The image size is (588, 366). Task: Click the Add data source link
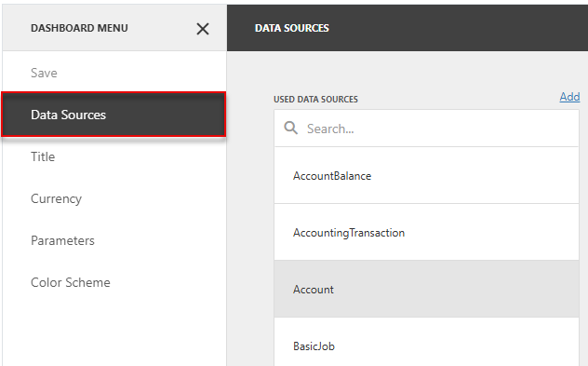tap(569, 97)
